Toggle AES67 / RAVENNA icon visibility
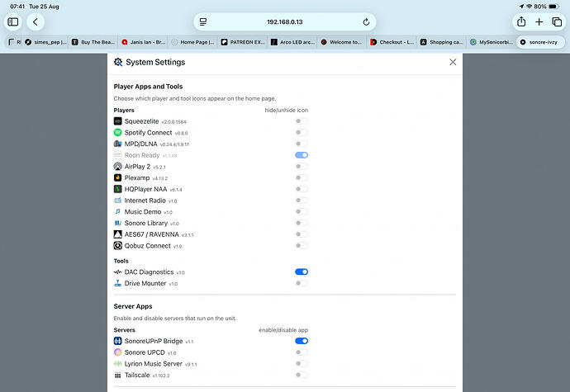The width and height of the screenshot is (570, 392). click(302, 234)
